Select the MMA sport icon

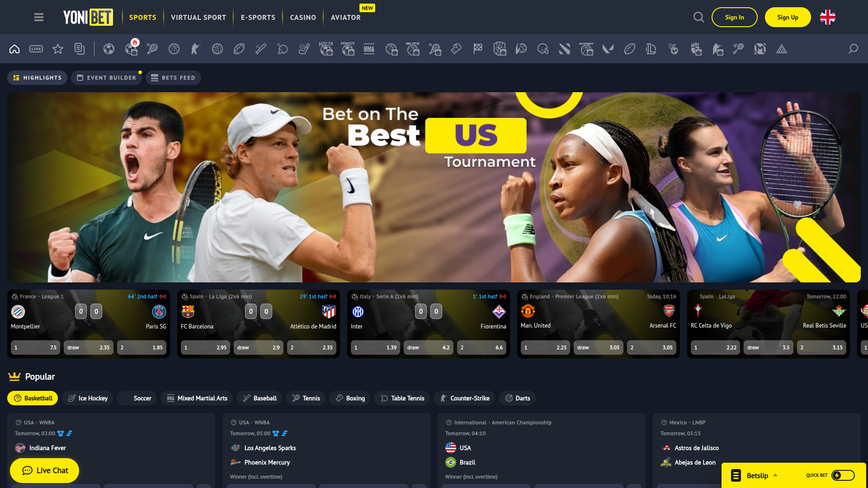(x=369, y=49)
